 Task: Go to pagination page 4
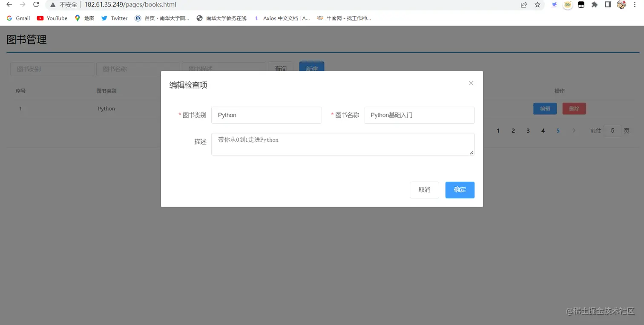coord(543,131)
